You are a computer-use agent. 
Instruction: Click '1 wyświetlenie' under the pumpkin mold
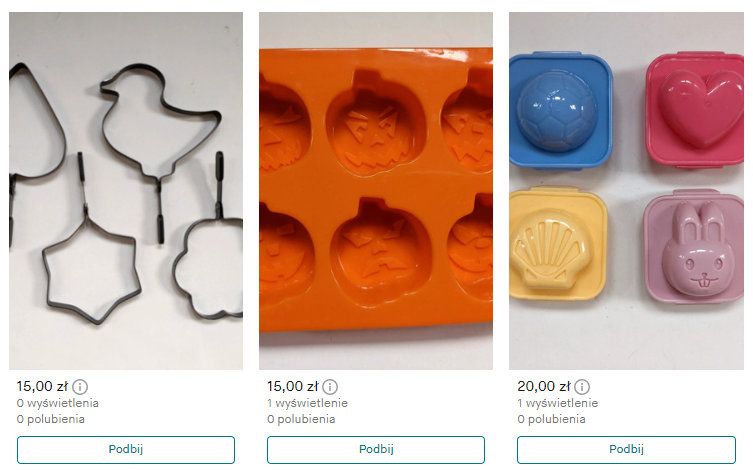307,403
